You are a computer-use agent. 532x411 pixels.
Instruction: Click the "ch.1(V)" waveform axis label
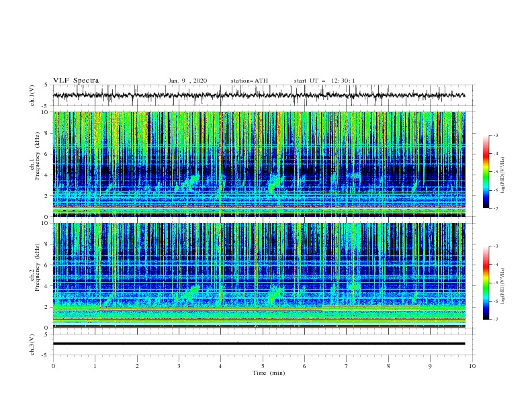[x=32, y=95]
